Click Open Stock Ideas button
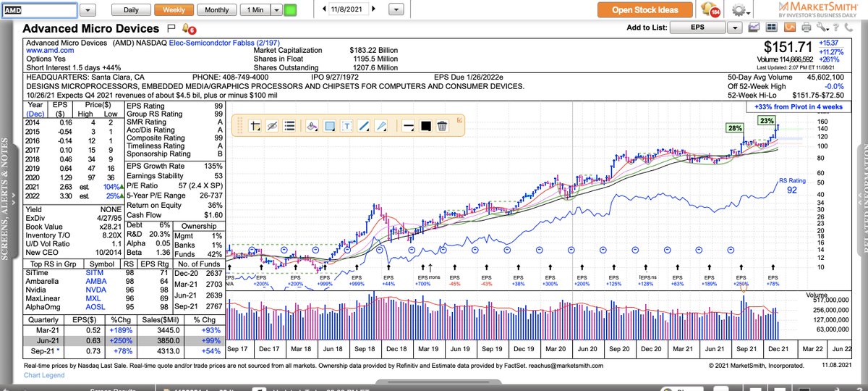The width and height of the screenshot is (868, 391). tap(644, 9)
